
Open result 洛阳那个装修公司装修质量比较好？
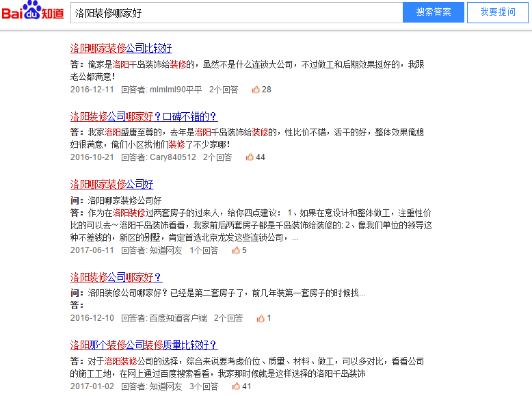tap(144, 345)
